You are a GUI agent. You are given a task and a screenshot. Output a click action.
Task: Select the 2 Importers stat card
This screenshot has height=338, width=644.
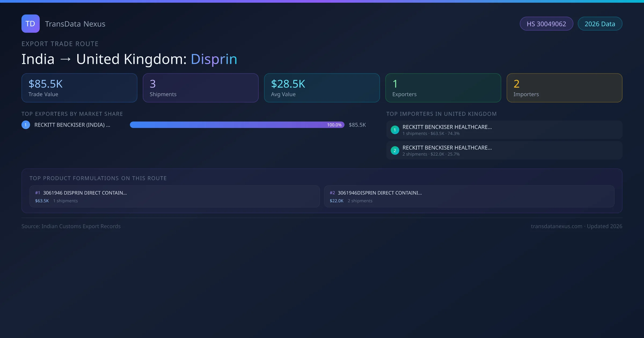(564, 88)
